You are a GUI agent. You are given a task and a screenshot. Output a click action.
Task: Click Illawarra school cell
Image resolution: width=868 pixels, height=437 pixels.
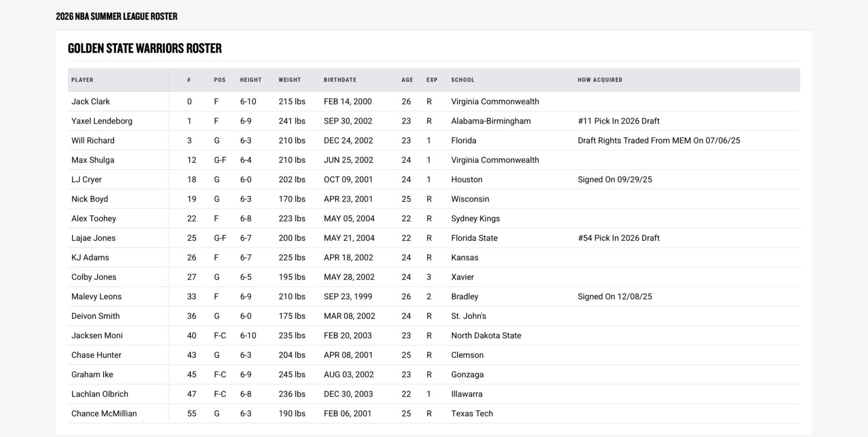click(466, 394)
